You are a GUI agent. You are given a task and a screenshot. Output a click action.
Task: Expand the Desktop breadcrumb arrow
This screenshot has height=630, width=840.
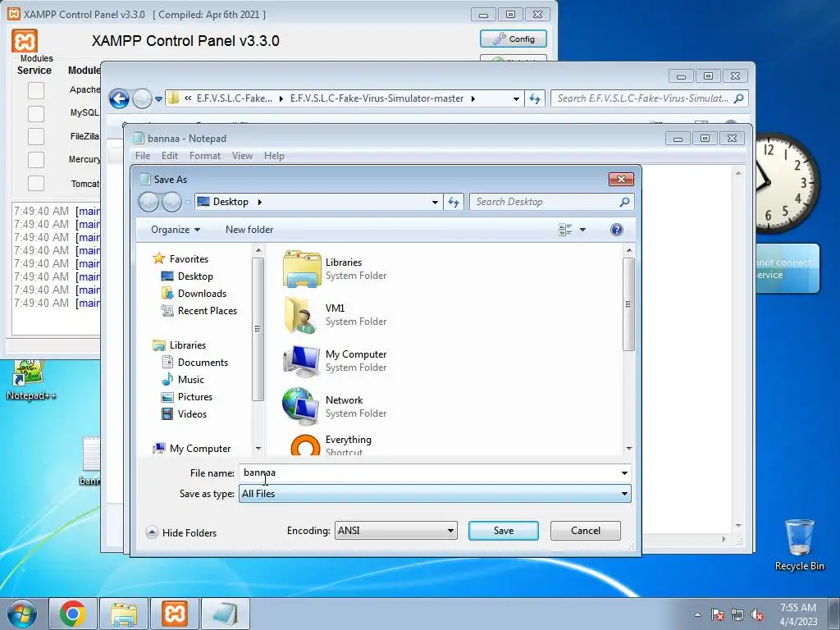click(x=260, y=202)
